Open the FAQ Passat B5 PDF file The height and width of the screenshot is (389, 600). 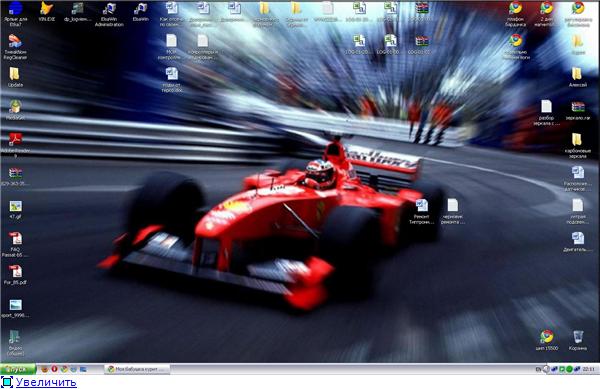[15, 244]
